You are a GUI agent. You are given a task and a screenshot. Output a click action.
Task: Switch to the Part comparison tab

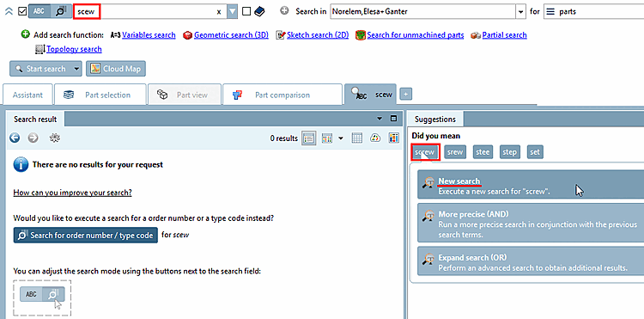point(283,95)
